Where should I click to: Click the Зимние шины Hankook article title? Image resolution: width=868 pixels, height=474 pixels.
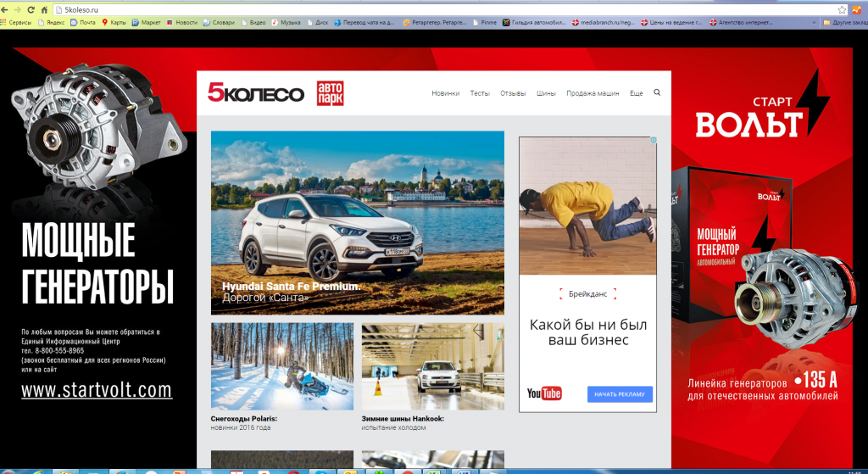(x=403, y=419)
